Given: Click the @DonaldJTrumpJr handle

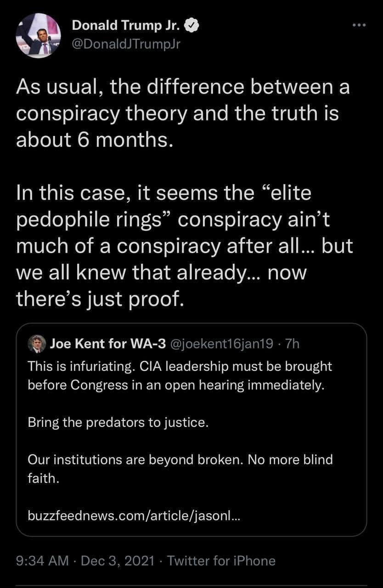Looking at the screenshot, I should pyautogui.click(x=124, y=44).
